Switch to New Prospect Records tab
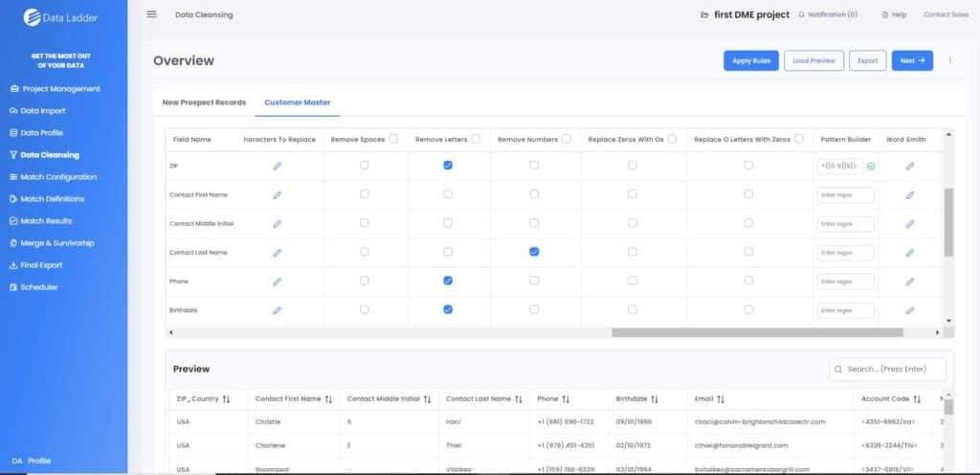980x475 pixels. (x=204, y=102)
